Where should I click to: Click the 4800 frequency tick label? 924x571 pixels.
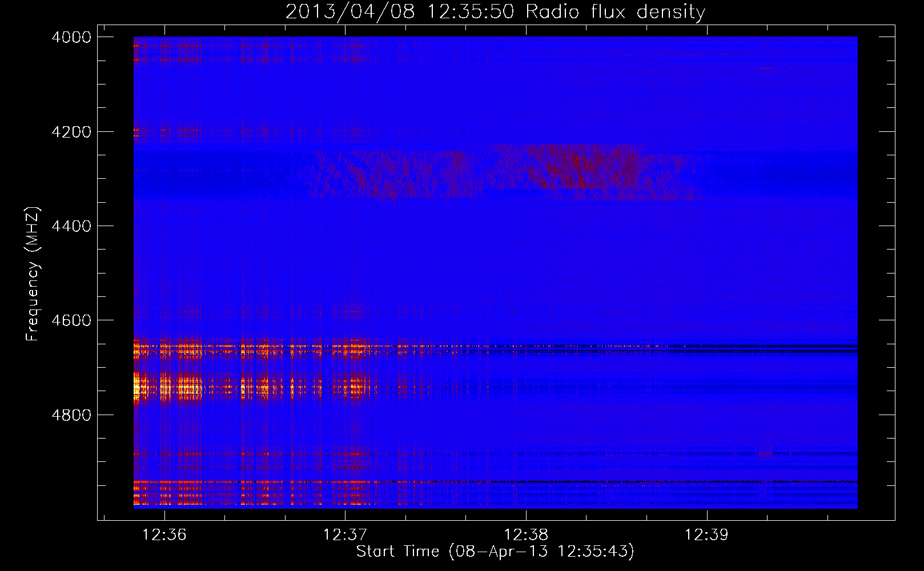tap(71, 415)
